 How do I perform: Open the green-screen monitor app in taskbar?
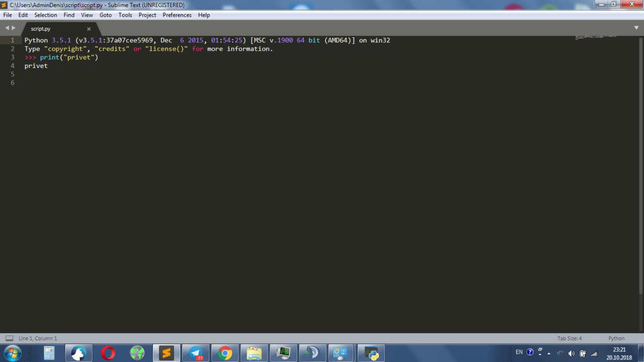tap(283, 353)
